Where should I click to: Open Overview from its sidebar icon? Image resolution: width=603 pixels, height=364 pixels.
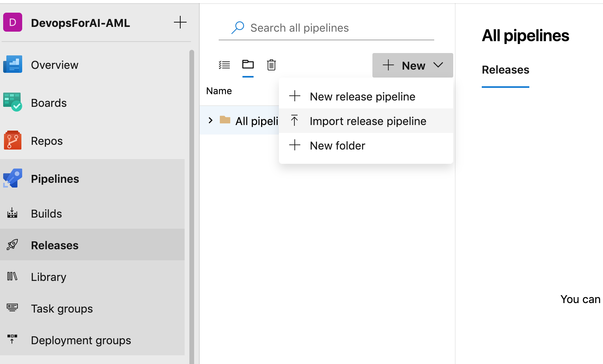pyautogui.click(x=13, y=64)
